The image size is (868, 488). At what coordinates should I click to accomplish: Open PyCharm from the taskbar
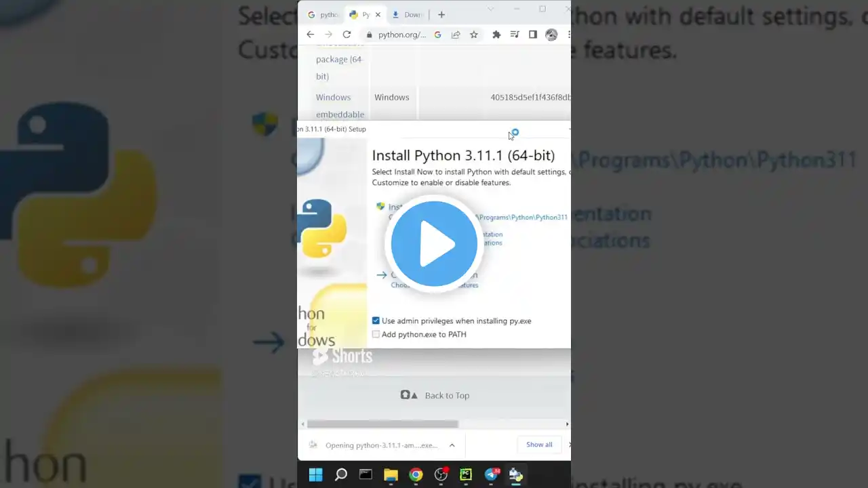[466, 474]
